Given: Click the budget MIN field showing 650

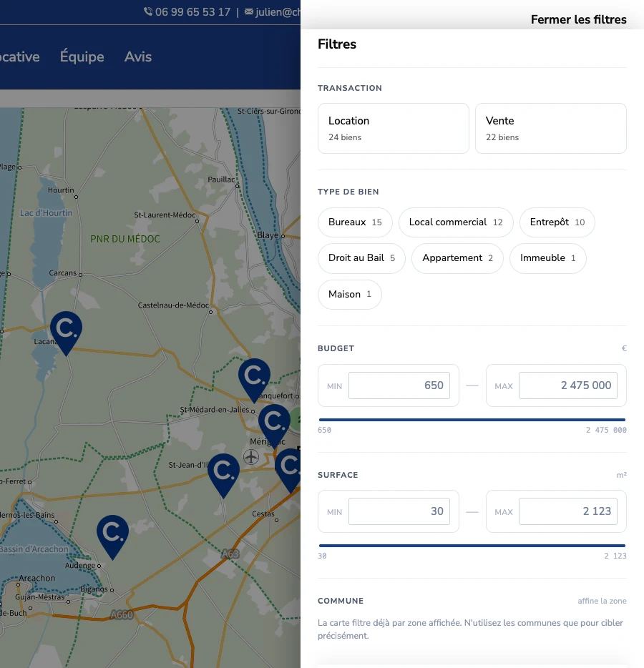Looking at the screenshot, I should click(399, 385).
